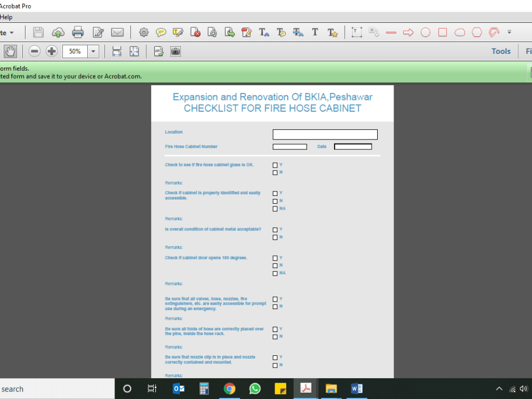Select the red line drawing tool

click(x=391, y=32)
